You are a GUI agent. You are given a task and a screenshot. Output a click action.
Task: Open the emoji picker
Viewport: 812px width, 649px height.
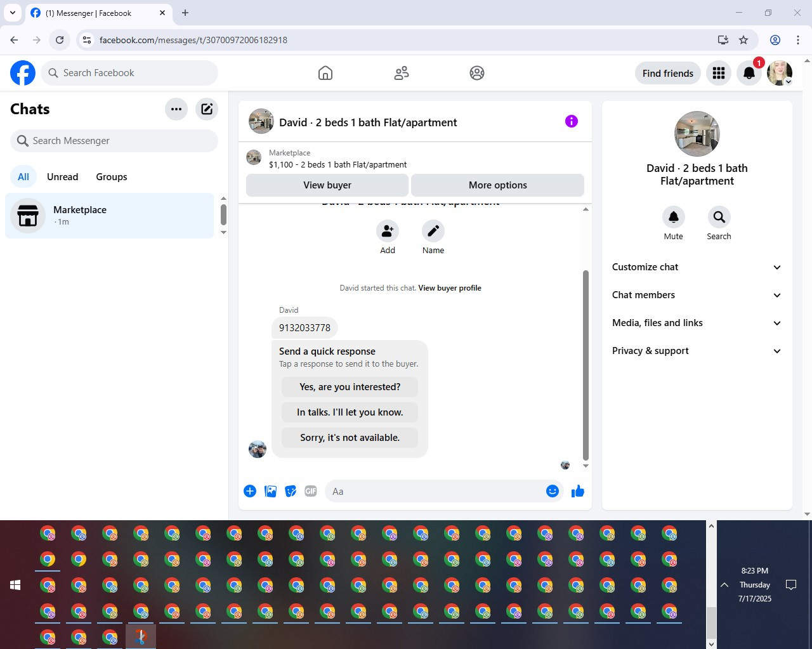[553, 491]
